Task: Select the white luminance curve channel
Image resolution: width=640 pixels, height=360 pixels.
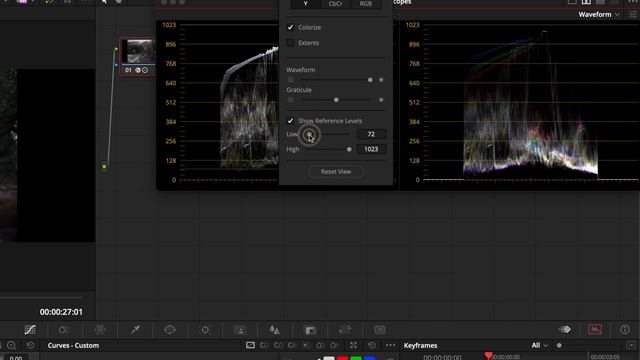Action: [329, 358]
